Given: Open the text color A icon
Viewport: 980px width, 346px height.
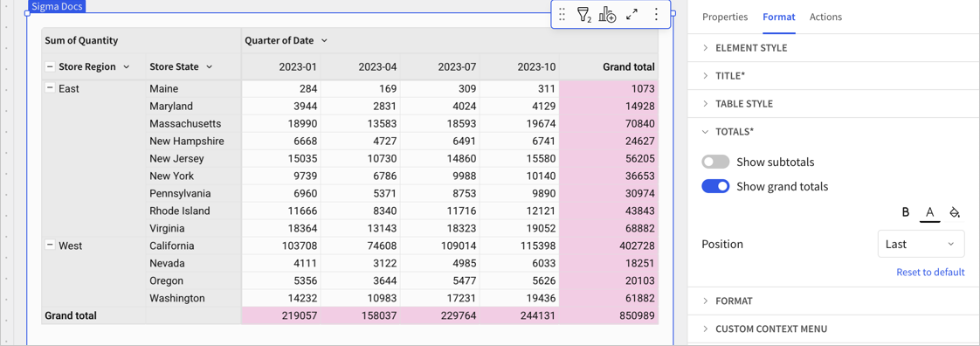Looking at the screenshot, I should pyautogui.click(x=930, y=212).
